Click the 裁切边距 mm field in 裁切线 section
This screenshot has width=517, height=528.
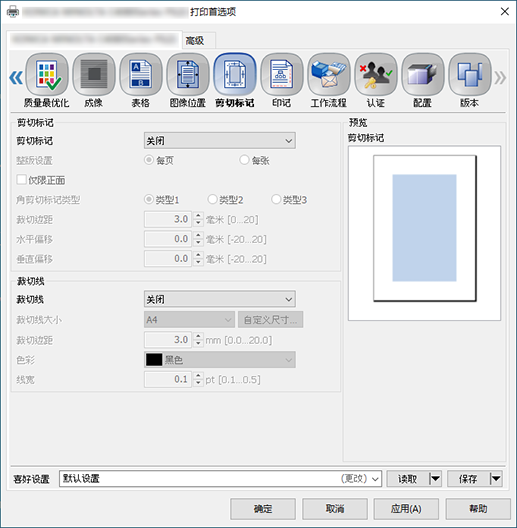click(168, 339)
